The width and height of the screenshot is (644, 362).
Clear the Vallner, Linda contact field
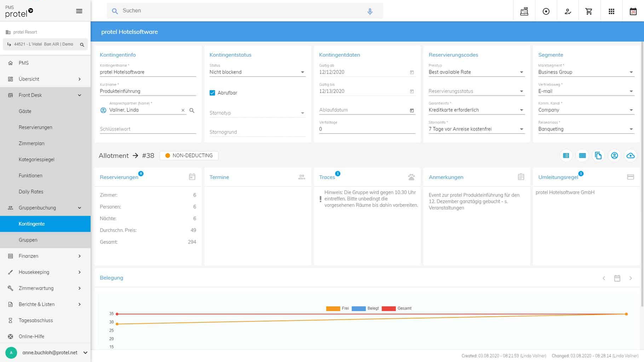(183, 110)
